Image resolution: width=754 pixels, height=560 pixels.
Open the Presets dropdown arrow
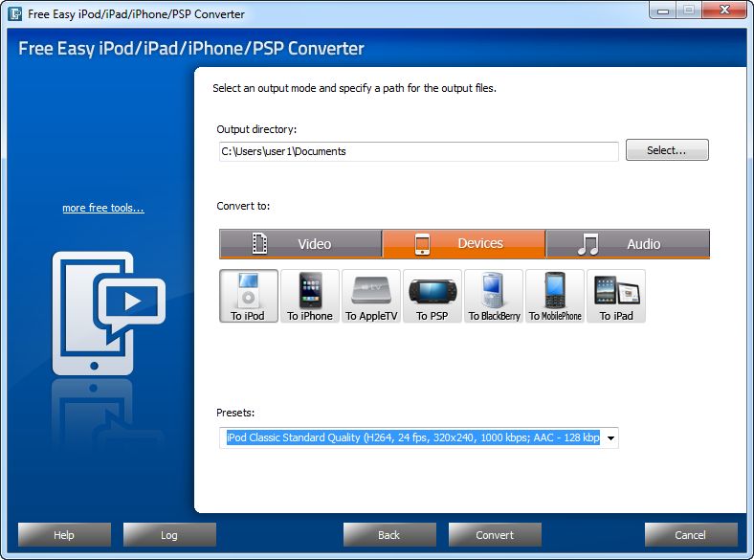point(610,437)
